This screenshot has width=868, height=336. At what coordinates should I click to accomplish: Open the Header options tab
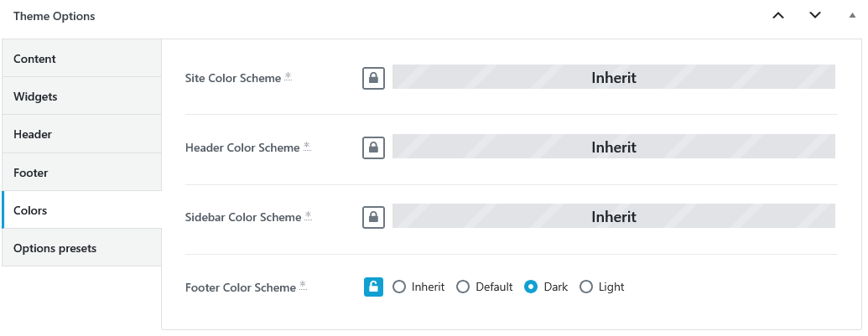82,134
